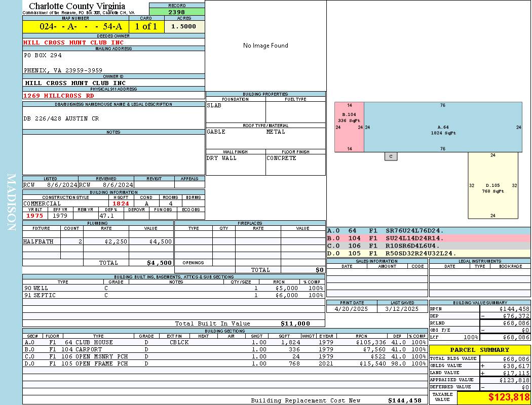Click blue A.64 1824 SqFt sketch area
532x405 pixels.
pos(443,127)
